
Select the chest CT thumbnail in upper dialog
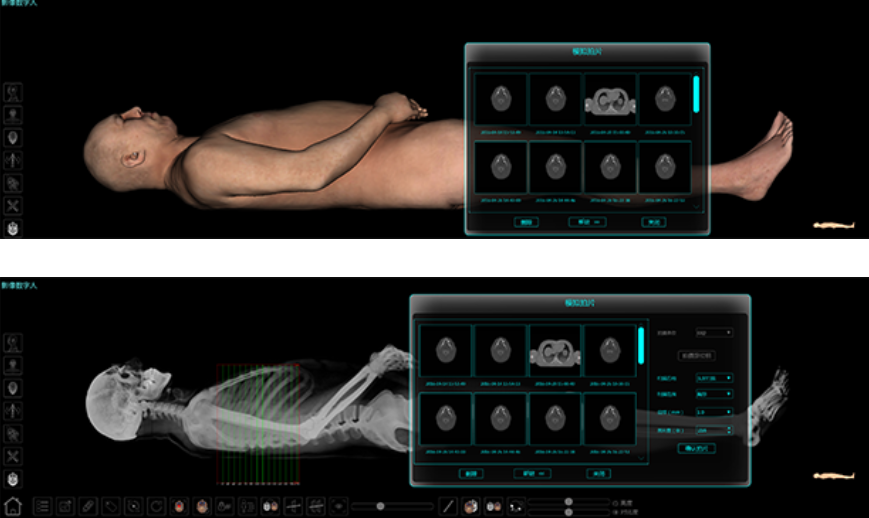(x=611, y=98)
